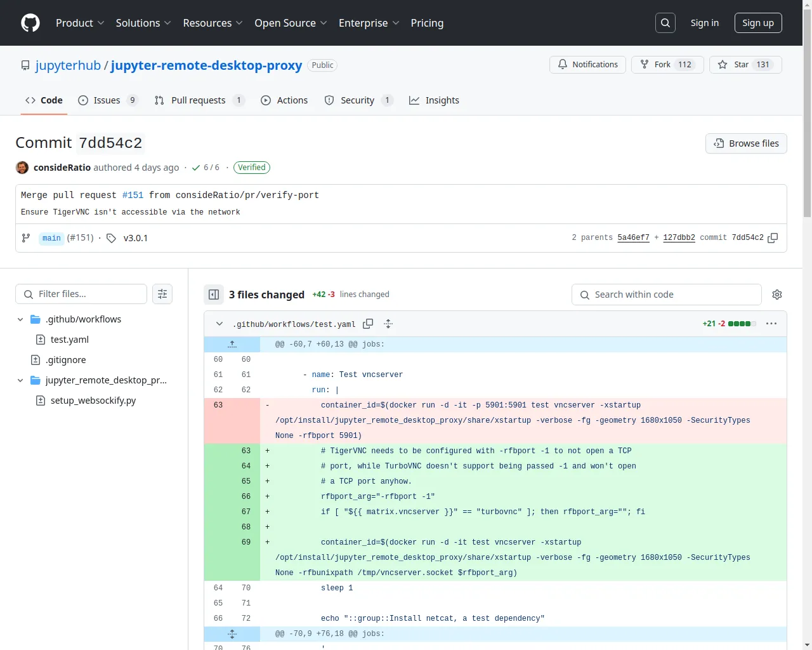Click the Notifications button
Viewport: 812px width, 650px height.
click(587, 65)
